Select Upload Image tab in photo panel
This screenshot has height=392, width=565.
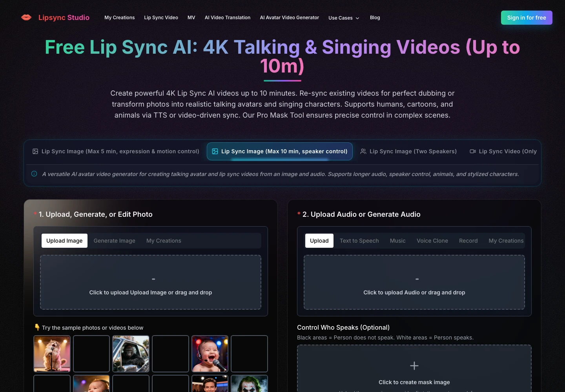coord(64,241)
